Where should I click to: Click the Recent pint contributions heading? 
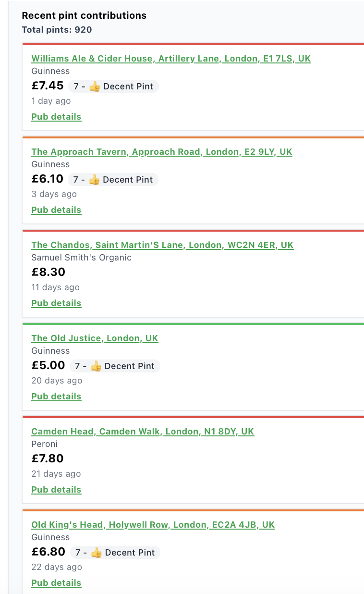(x=84, y=15)
